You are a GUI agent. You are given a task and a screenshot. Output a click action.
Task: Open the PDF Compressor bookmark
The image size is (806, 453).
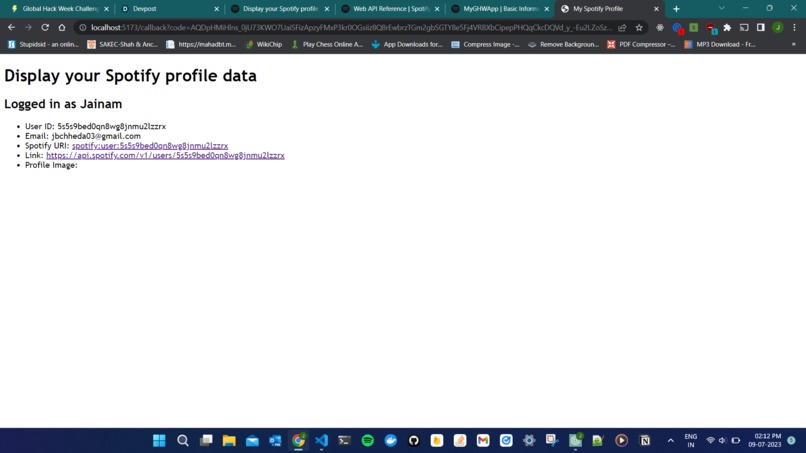click(641, 44)
